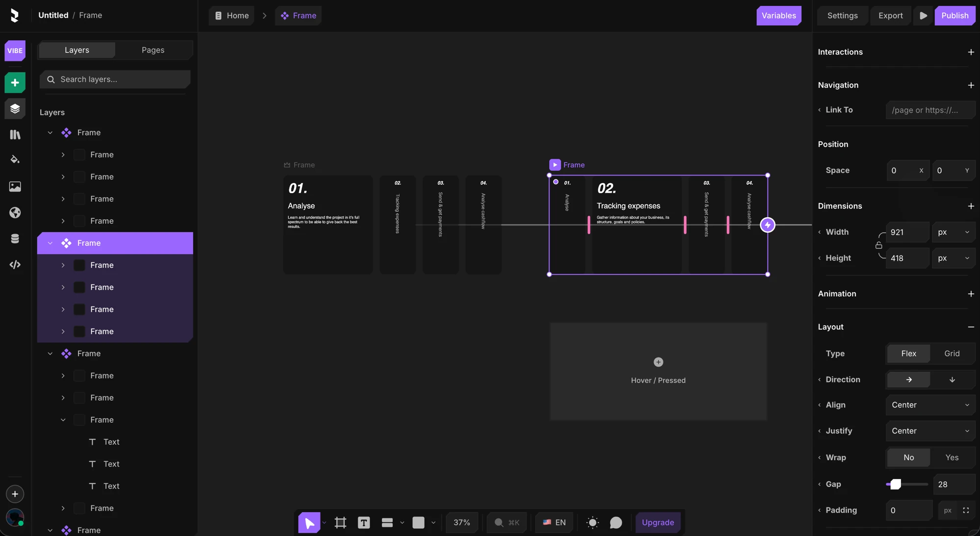Open the Variables button
The image size is (980, 536).
click(778, 16)
